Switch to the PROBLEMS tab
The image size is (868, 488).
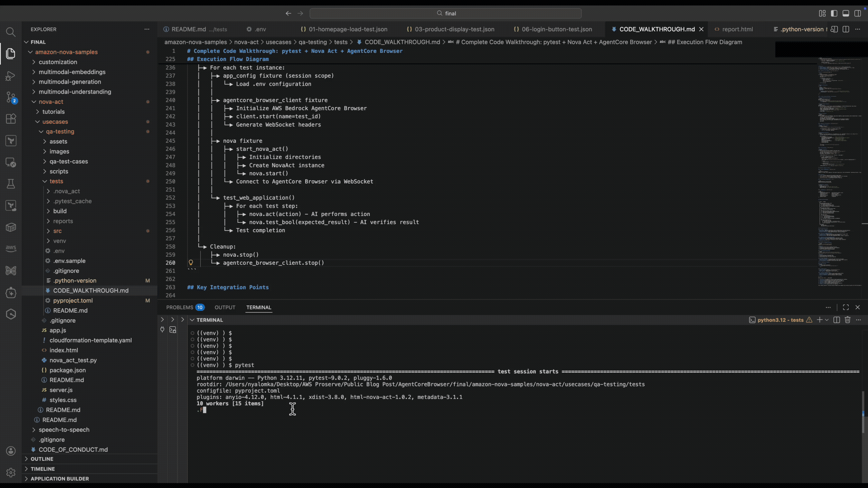(179, 307)
